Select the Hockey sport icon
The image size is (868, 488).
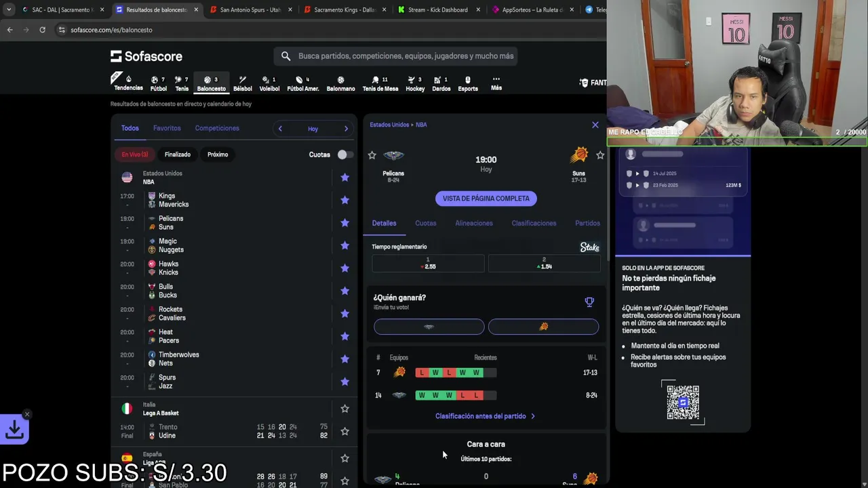point(415,83)
